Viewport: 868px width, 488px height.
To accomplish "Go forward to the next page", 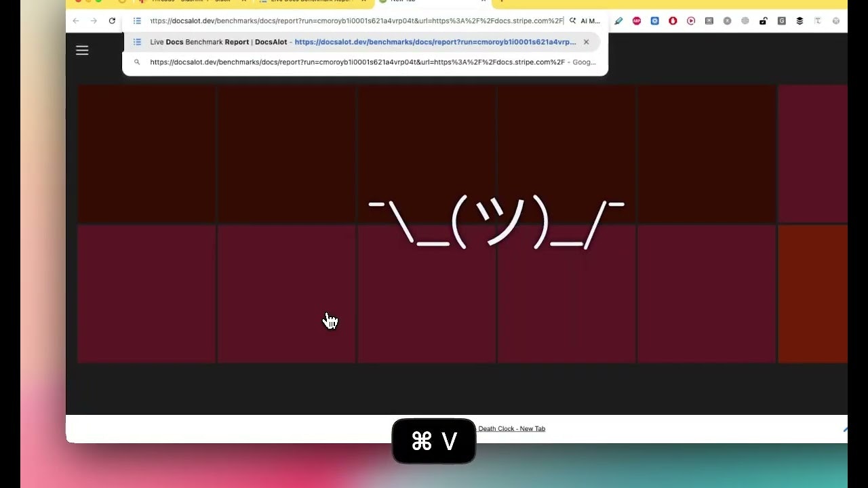I will pos(94,21).
